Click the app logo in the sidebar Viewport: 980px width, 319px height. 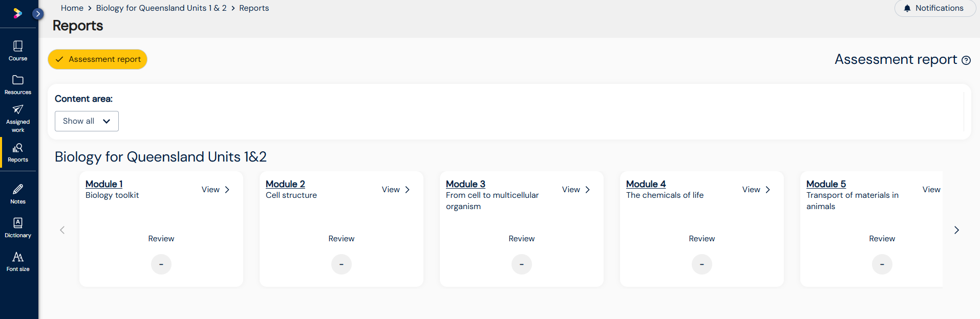point(17,13)
